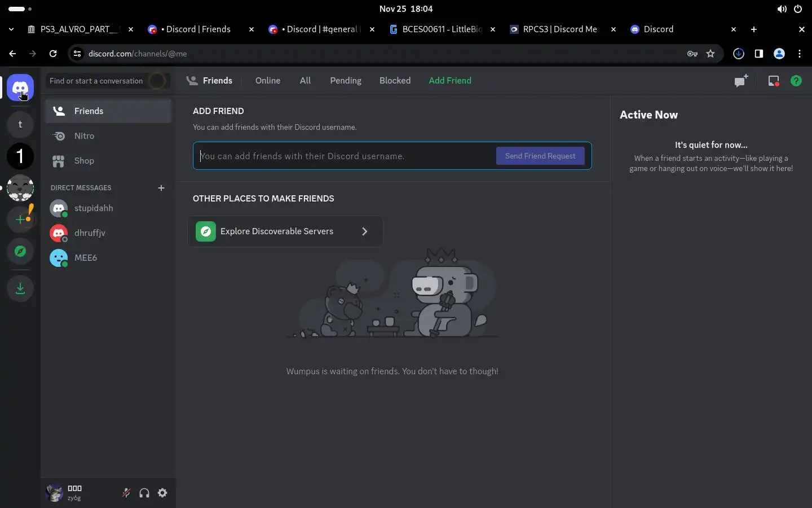Image resolution: width=812 pixels, height=508 pixels.
Task: Open User Settings gear icon
Action: coord(162,493)
